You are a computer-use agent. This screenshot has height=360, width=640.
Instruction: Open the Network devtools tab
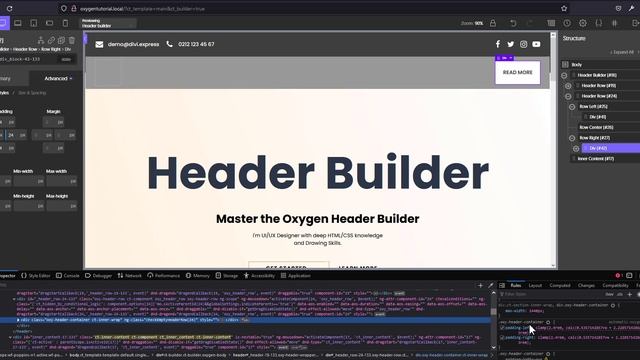pos(129,276)
